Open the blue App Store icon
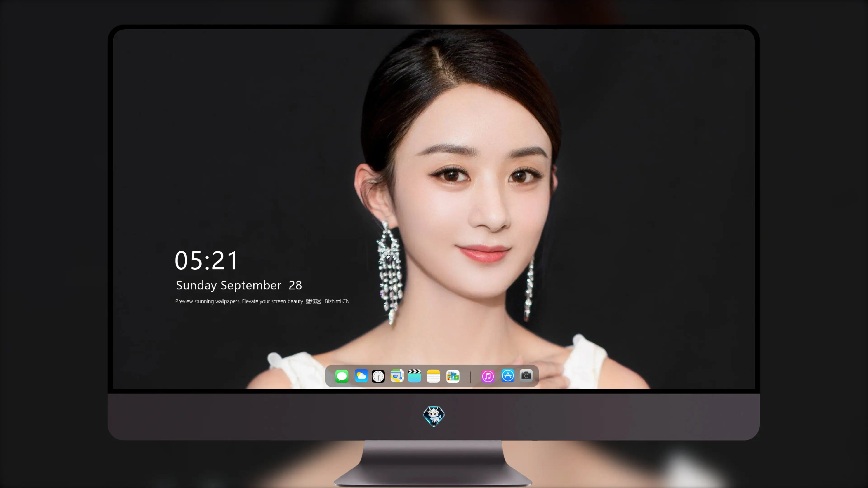868x488 pixels. tap(508, 375)
